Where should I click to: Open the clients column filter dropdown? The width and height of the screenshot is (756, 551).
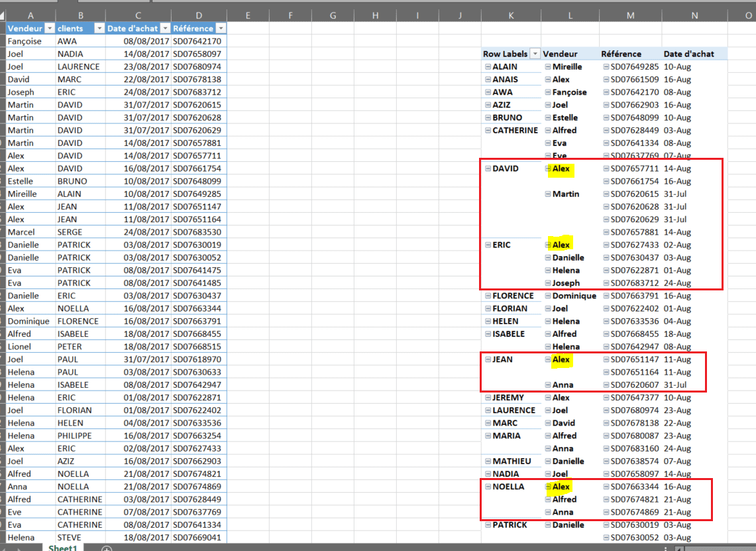[x=99, y=29]
